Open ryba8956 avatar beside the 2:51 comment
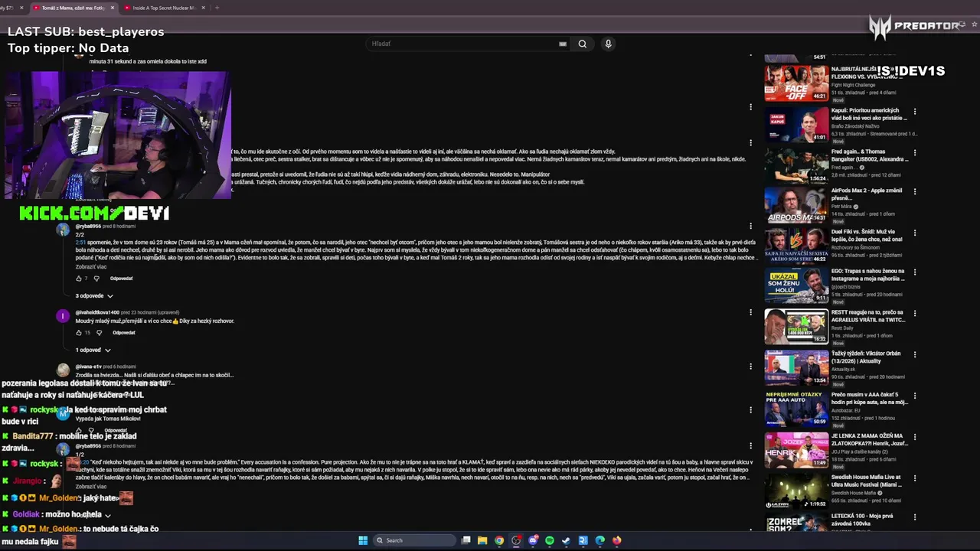Screen dimensions: 980x551 coord(63,230)
